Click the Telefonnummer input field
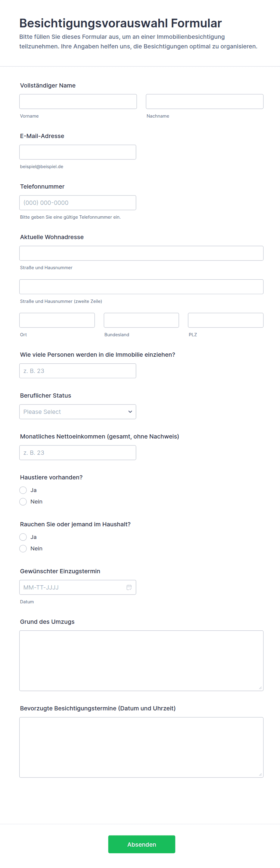 click(78, 202)
